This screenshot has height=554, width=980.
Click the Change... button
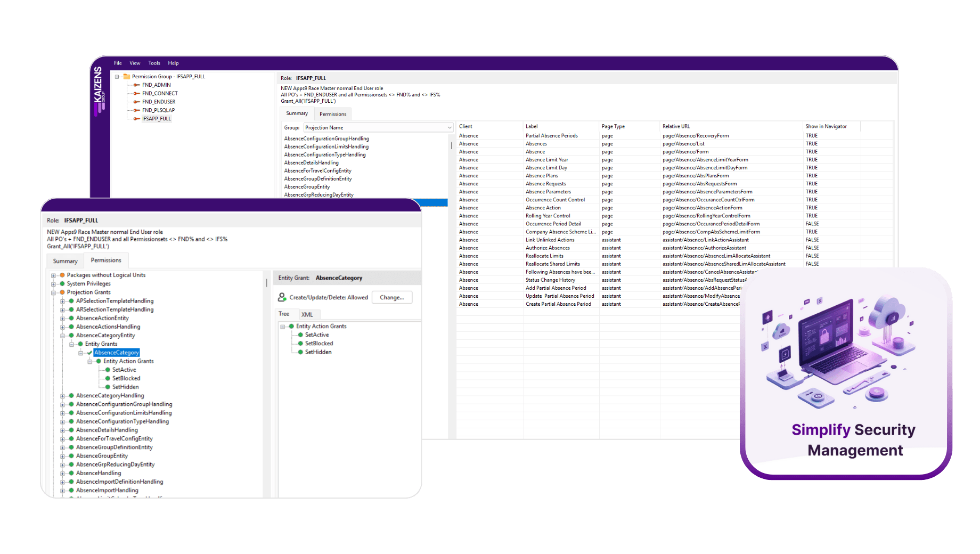392,297
